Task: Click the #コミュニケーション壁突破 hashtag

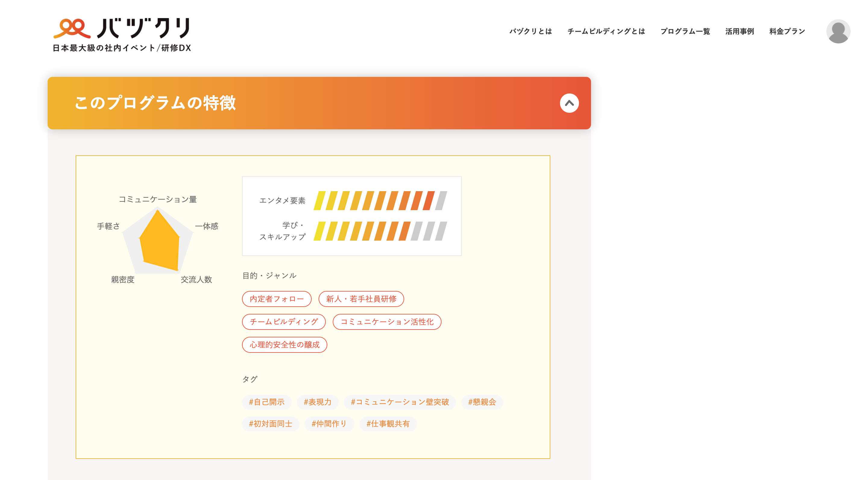Action: [x=400, y=402]
